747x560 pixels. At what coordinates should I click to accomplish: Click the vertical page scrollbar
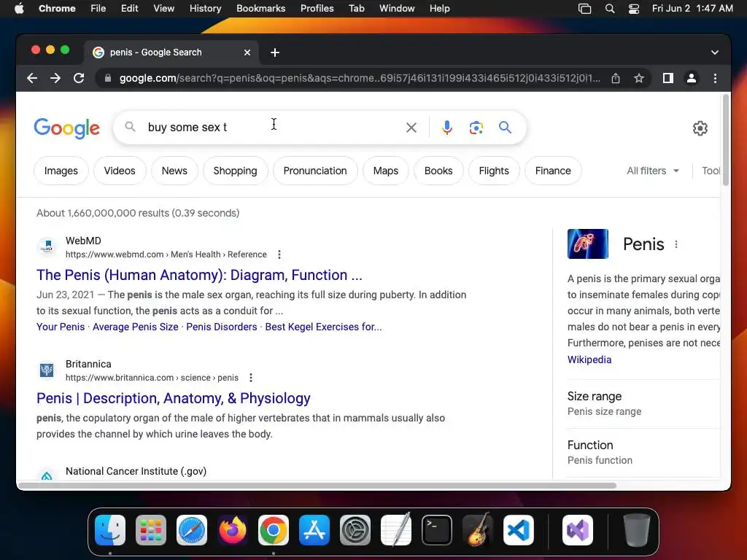pos(726,140)
